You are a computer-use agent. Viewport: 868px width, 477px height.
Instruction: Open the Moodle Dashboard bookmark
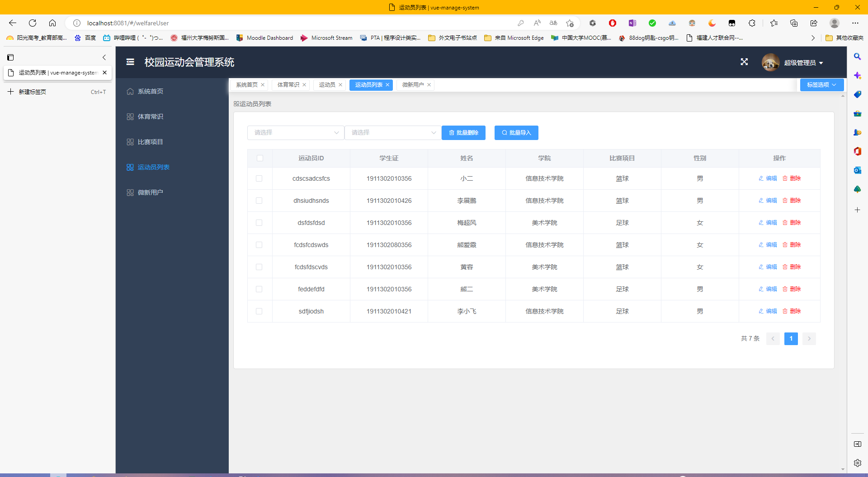pos(265,38)
